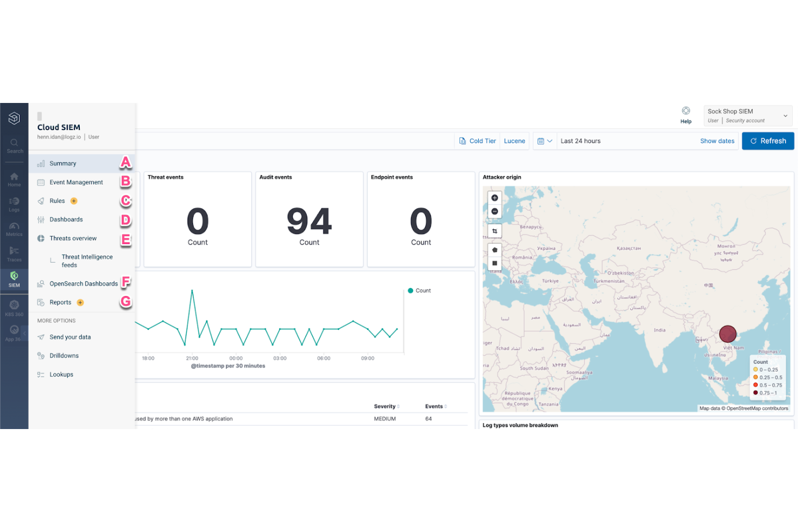This screenshot has height=532, width=798.
Task: Select the crop bounds tool on the map
Action: (494, 231)
